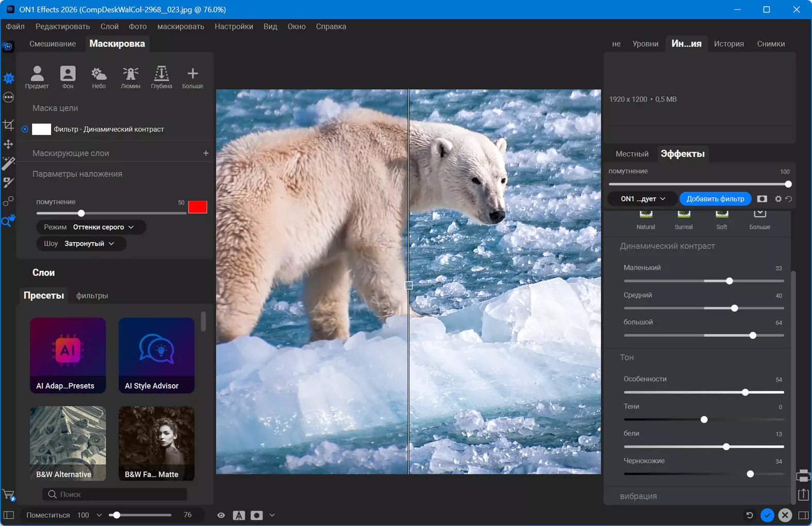Open the ON1 presets dropdown
The image size is (812, 526).
click(643, 199)
